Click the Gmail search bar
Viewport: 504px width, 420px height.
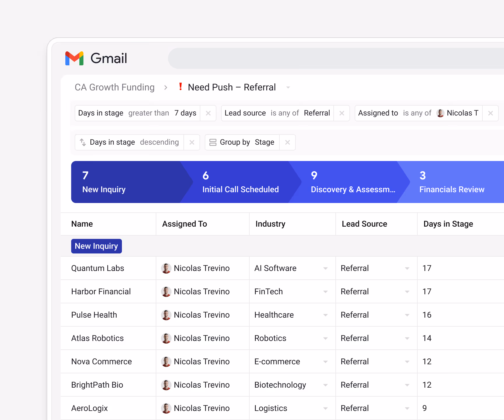336,58
